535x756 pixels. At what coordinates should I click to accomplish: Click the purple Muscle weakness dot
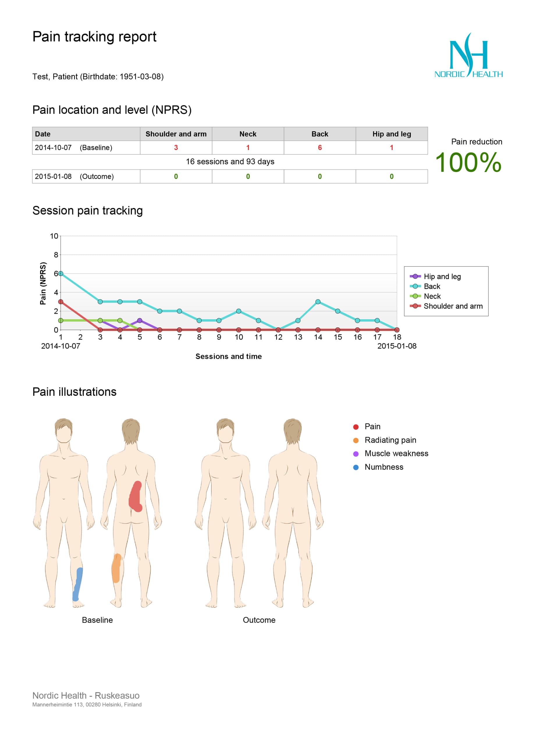pyautogui.click(x=356, y=454)
